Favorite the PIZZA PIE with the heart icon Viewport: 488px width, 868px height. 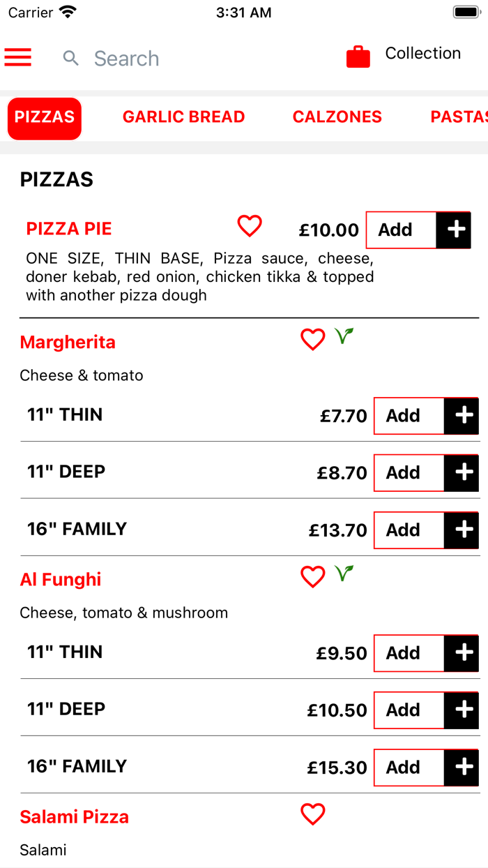tap(249, 226)
